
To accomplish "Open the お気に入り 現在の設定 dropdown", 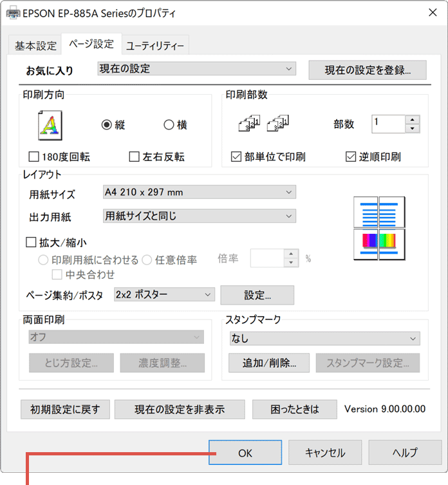I will point(196,69).
